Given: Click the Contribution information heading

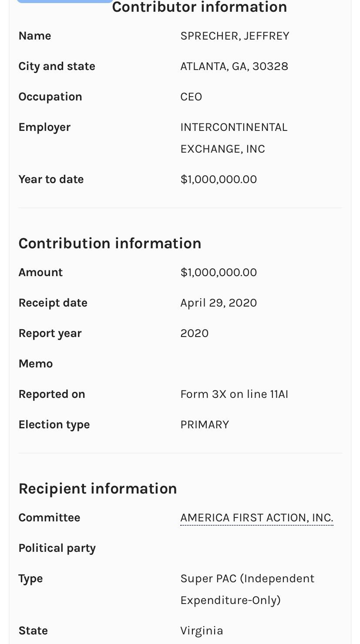Looking at the screenshot, I should (110, 244).
